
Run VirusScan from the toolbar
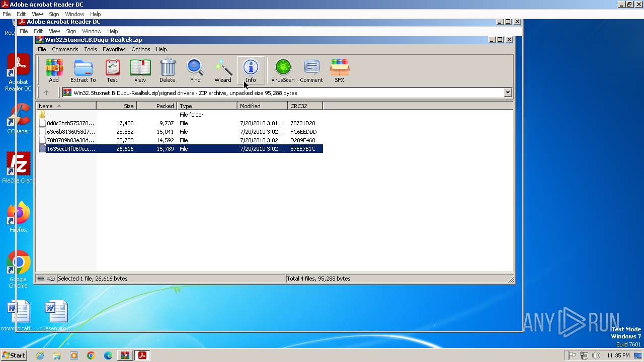point(283,71)
